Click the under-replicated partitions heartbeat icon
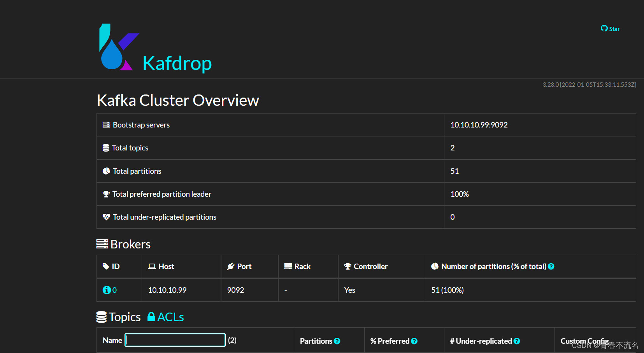The width and height of the screenshot is (644, 353). [106, 217]
